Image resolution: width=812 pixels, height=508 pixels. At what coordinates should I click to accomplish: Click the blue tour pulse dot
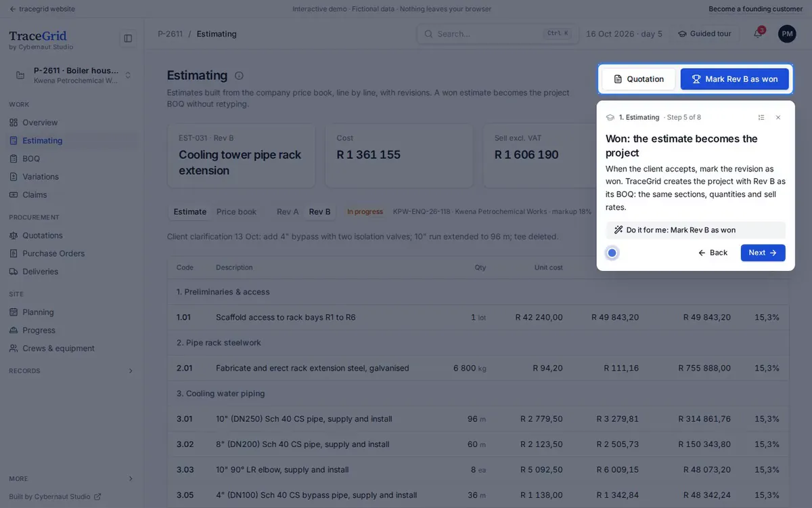coord(612,253)
